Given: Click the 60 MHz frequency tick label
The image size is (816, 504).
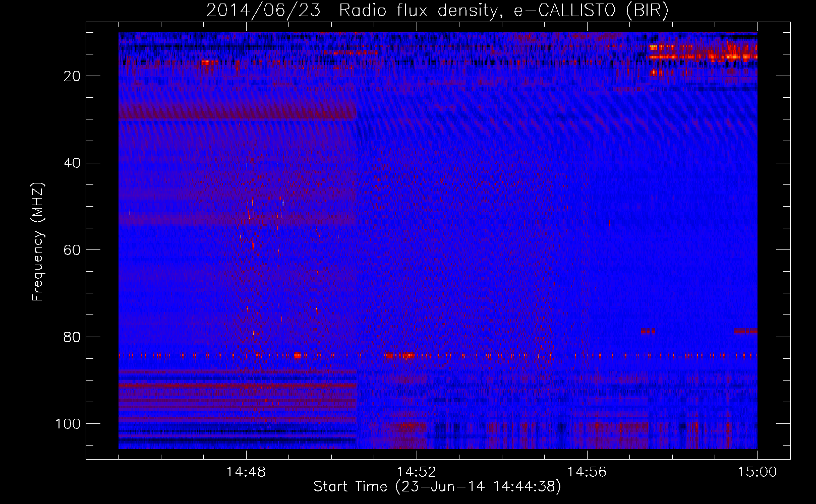Looking at the screenshot, I should (x=72, y=250).
